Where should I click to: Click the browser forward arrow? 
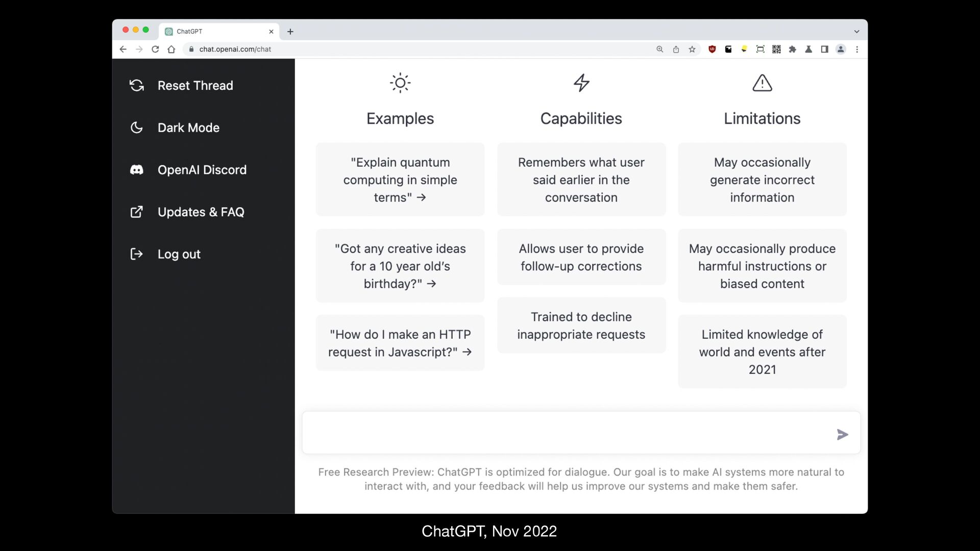point(139,49)
